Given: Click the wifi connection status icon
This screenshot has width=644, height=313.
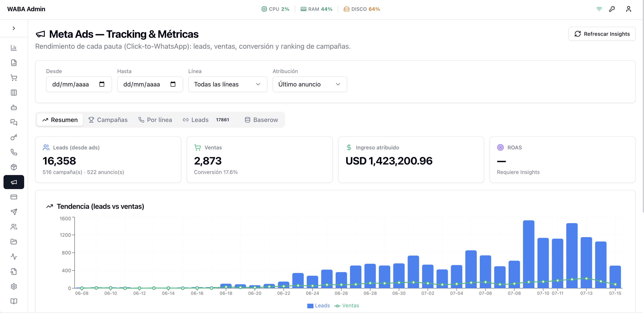Looking at the screenshot, I should click(x=599, y=9).
